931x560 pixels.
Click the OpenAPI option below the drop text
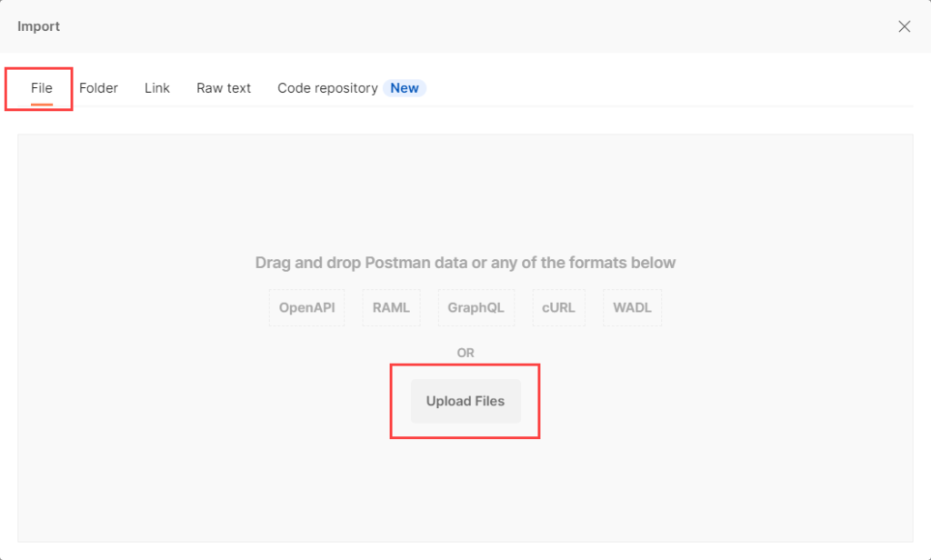pyautogui.click(x=306, y=307)
